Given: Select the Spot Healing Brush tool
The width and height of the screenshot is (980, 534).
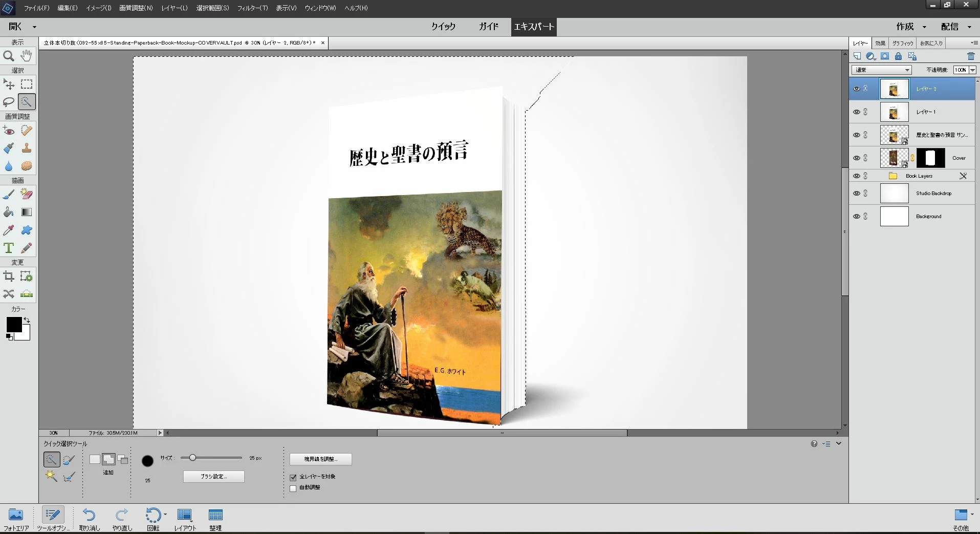Looking at the screenshot, I should [x=26, y=131].
